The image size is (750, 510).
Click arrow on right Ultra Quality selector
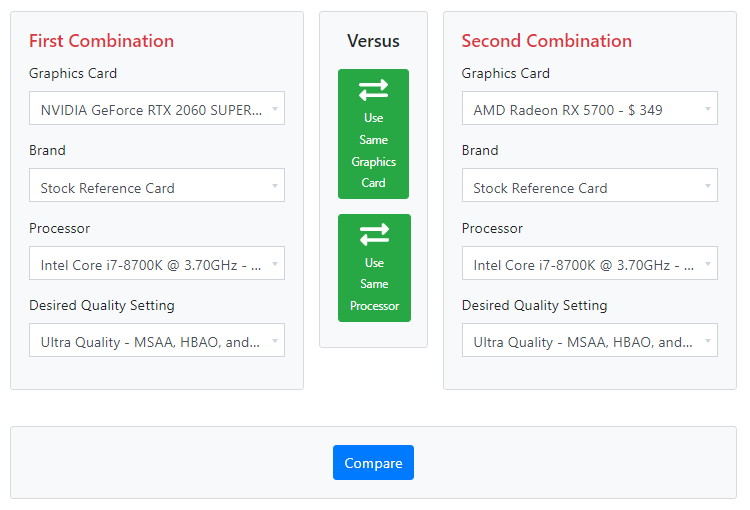tap(707, 341)
